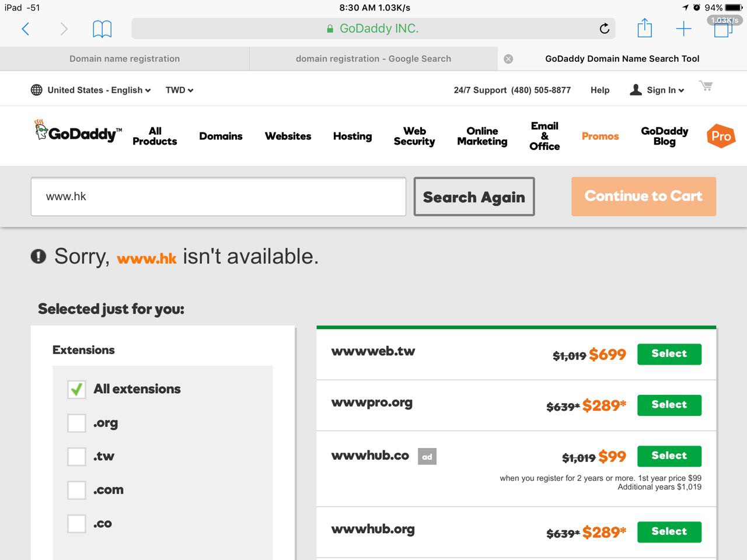Click the exclamation alert icon beside Sorry
This screenshot has height=560, width=747.
tap(39, 256)
